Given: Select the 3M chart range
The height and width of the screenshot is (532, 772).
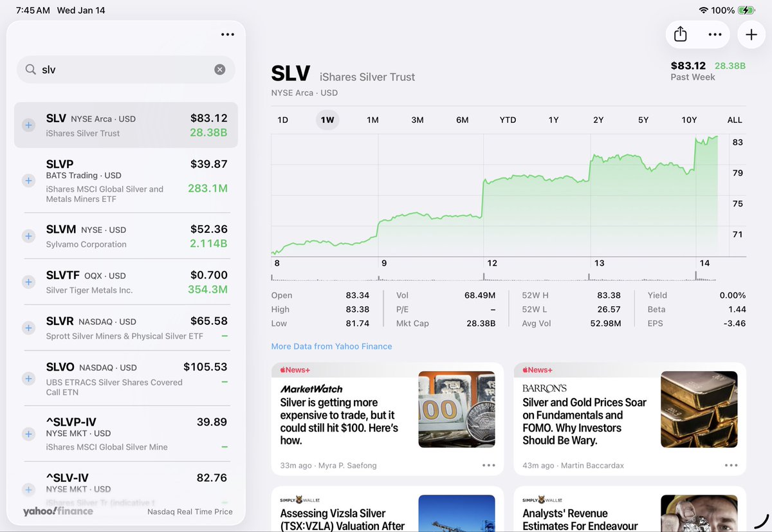Looking at the screenshot, I should [x=418, y=120].
